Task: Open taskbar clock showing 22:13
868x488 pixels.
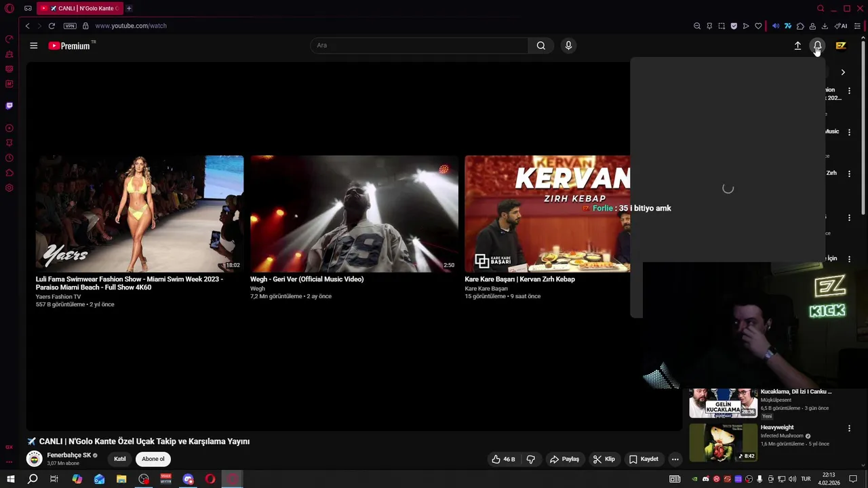Action: click(x=829, y=479)
